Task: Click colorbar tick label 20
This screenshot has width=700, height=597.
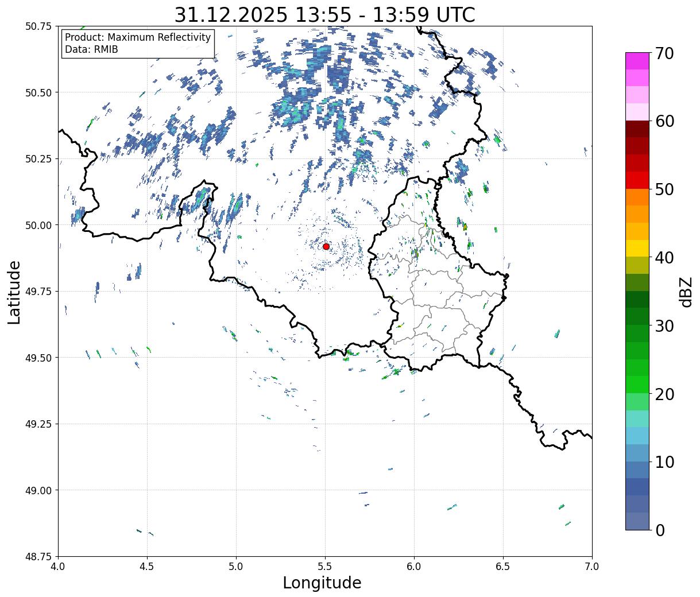Action: (664, 394)
